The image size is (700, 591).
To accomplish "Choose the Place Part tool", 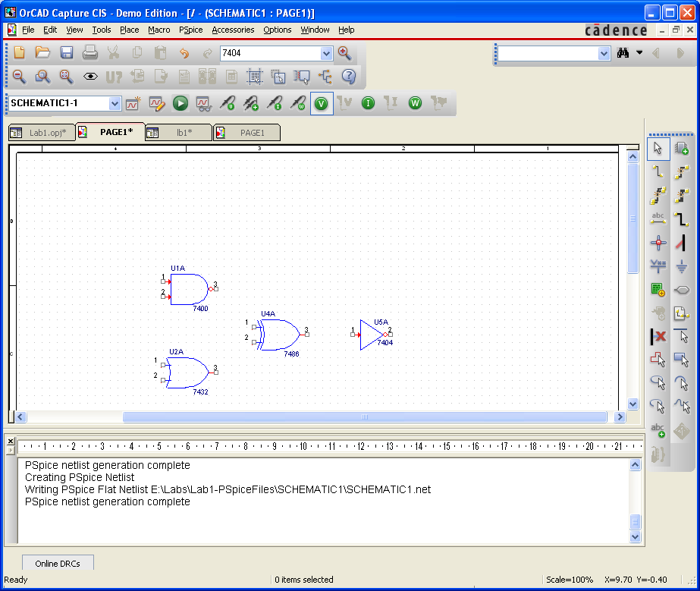I will (x=682, y=149).
